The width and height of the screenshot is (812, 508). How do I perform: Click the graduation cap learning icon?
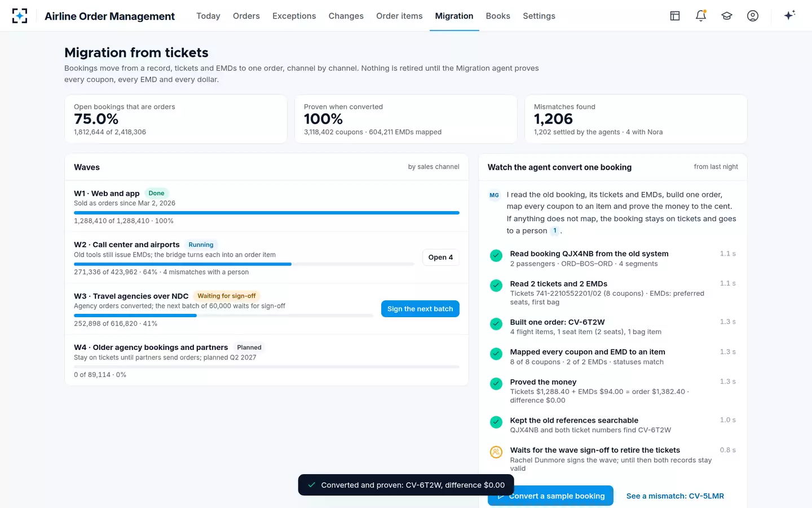click(x=727, y=16)
